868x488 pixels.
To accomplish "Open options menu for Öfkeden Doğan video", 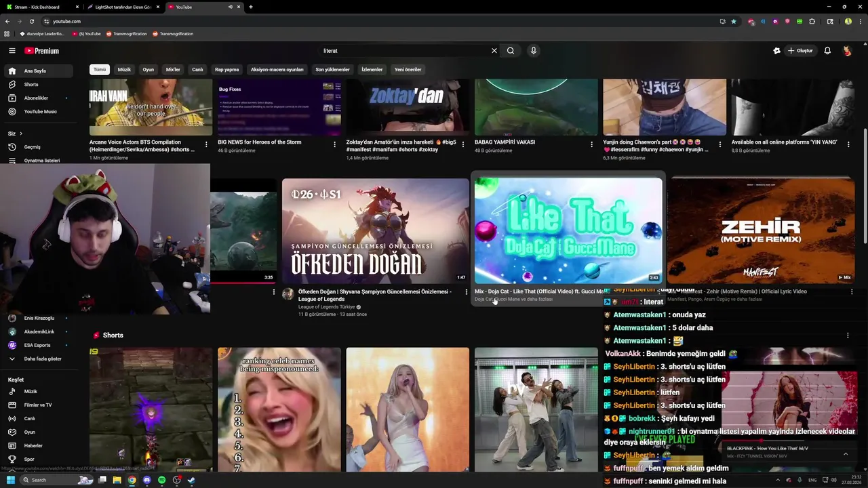I will coord(466,292).
